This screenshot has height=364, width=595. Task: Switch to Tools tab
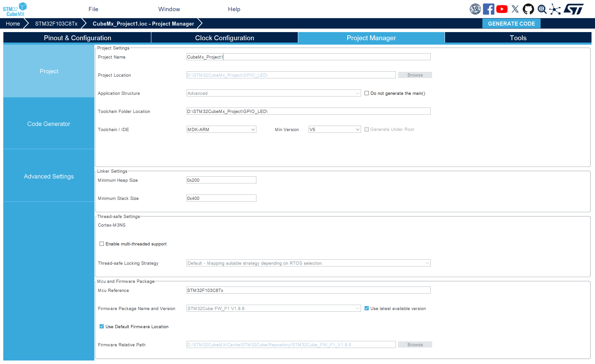518,38
